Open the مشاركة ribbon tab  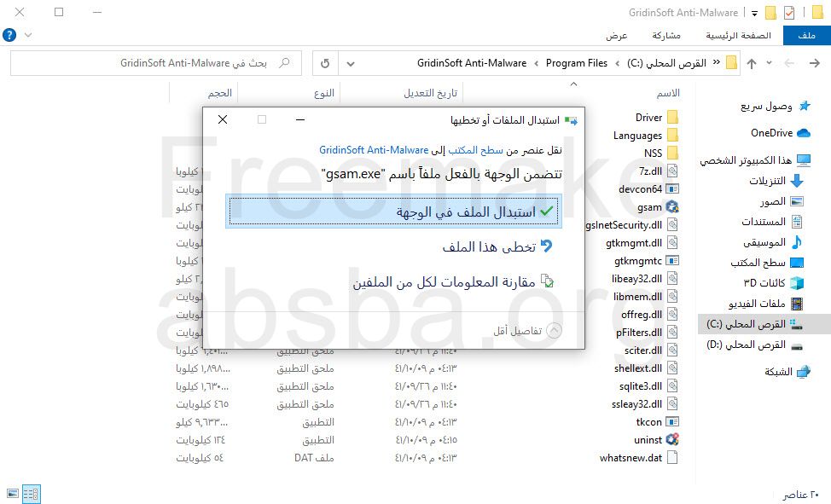point(666,36)
